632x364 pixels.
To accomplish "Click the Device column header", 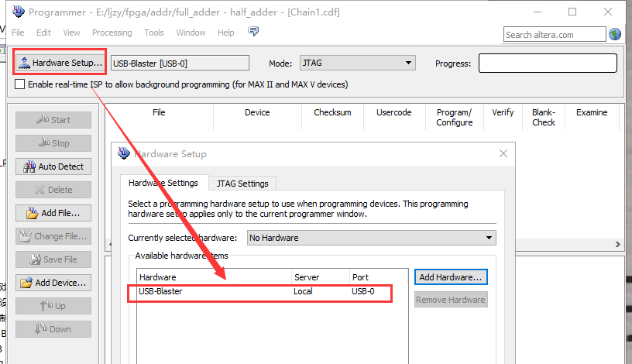I will 257,117.
